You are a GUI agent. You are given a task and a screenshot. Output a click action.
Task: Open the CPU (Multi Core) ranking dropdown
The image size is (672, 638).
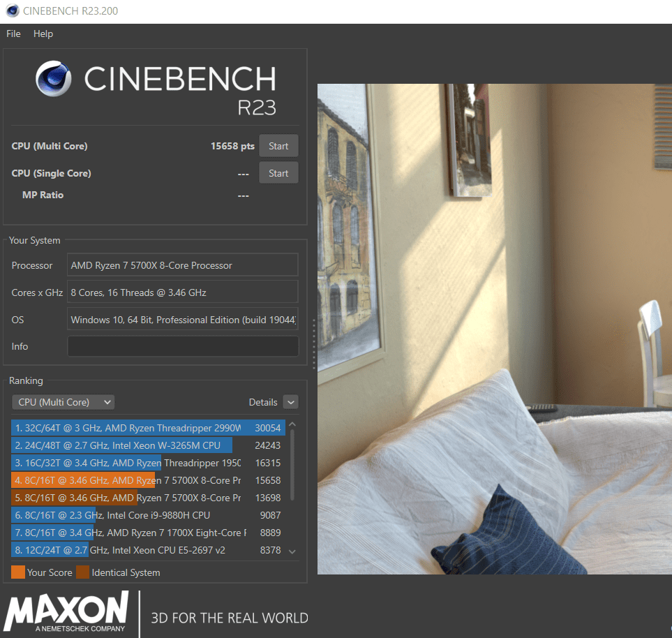tap(64, 402)
